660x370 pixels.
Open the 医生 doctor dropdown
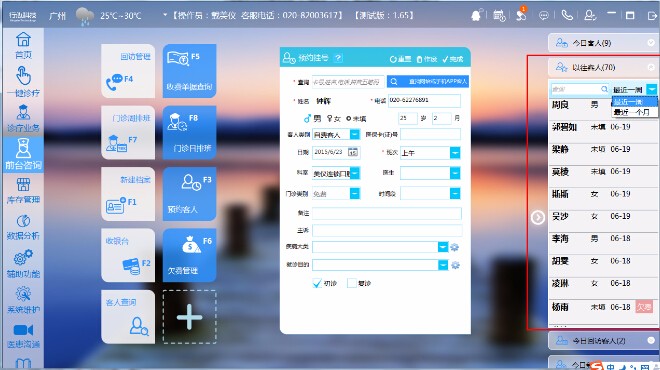455,173
